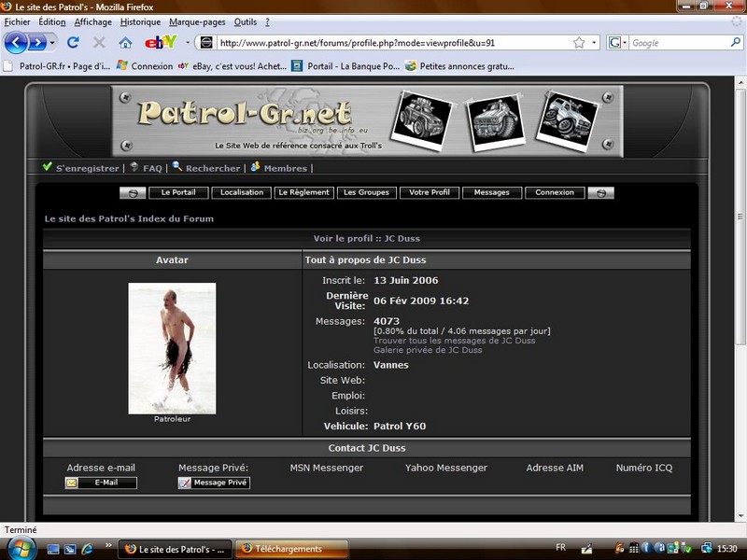Click the Show Desktop quick launch icon

pyautogui.click(x=53, y=549)
